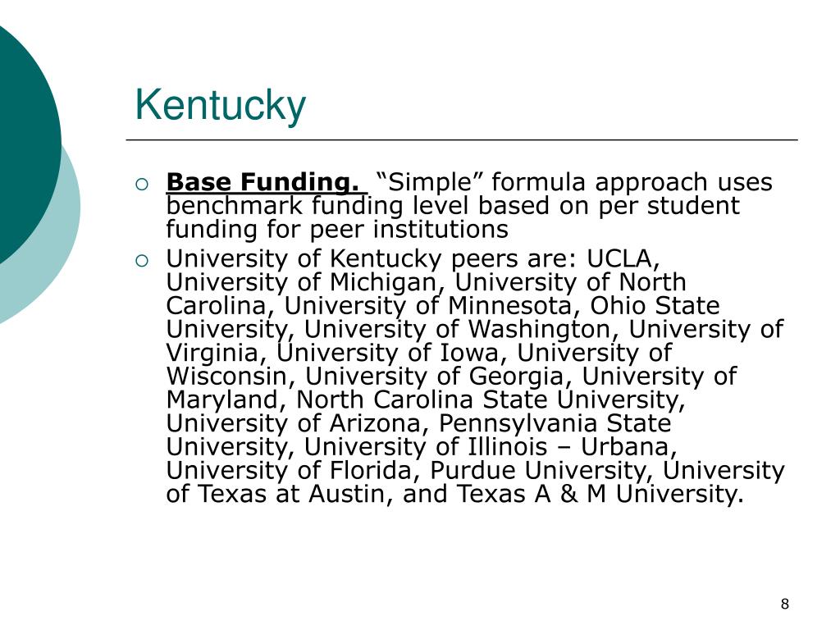
Task: Click the text Ohio State
Action: 655,306
